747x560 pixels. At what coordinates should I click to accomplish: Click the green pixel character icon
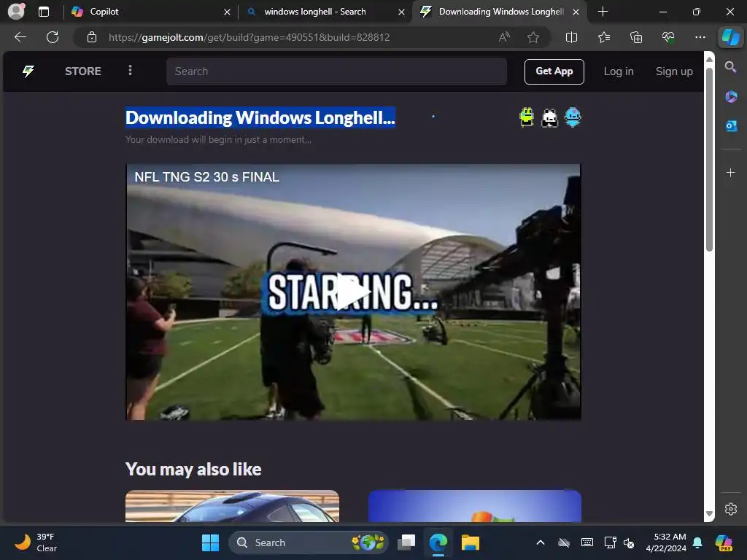(527, 117)
